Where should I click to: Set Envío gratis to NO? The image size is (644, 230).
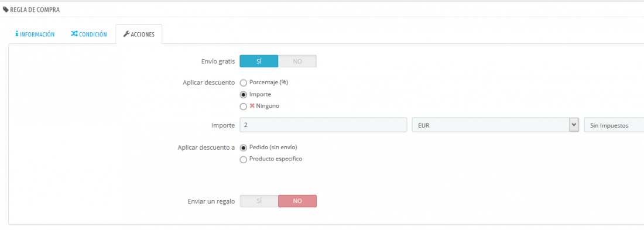click(297, 61)
